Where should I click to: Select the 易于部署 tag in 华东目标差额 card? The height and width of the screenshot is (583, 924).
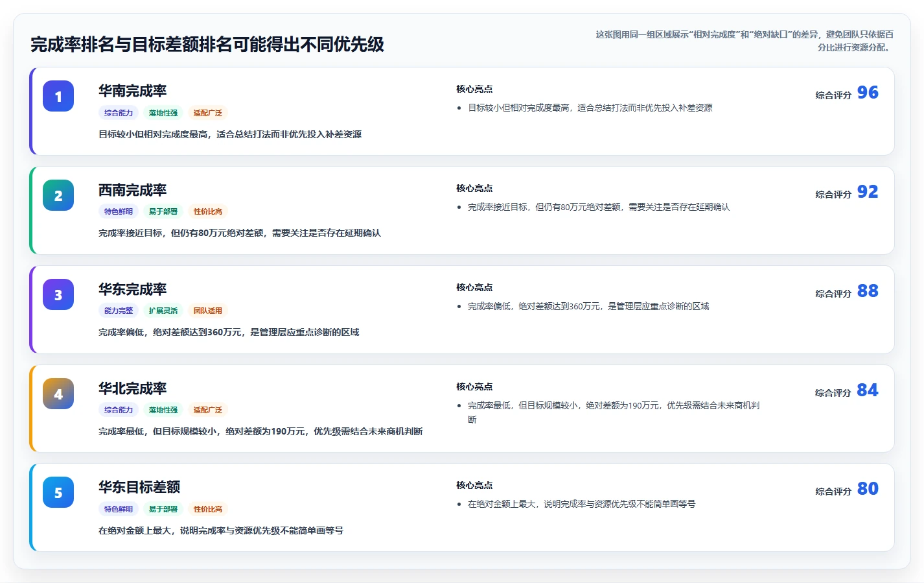[163, 509]
